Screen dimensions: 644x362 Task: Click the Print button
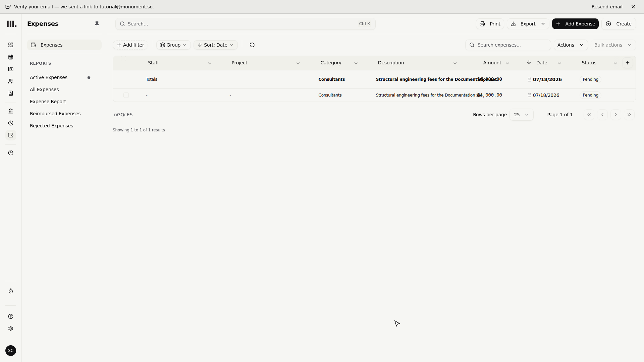tap(490, 24)
